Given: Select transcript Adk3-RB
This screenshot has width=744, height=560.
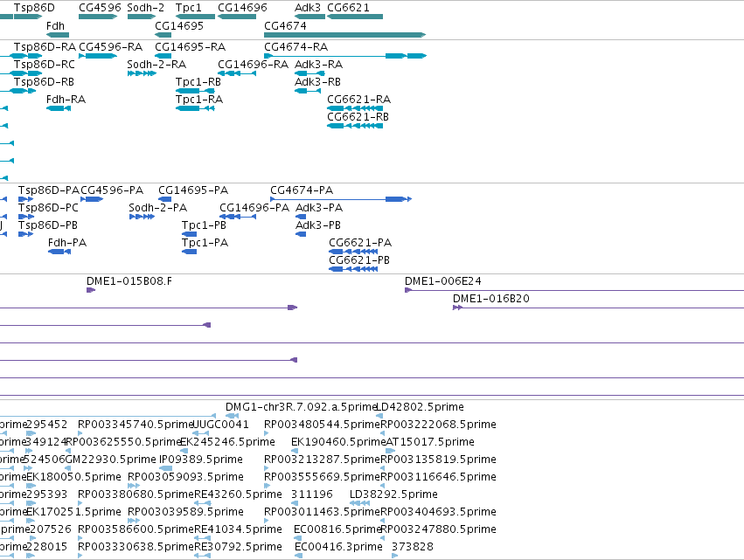Looking at the screenshot, I should click(x=317, y=82).
